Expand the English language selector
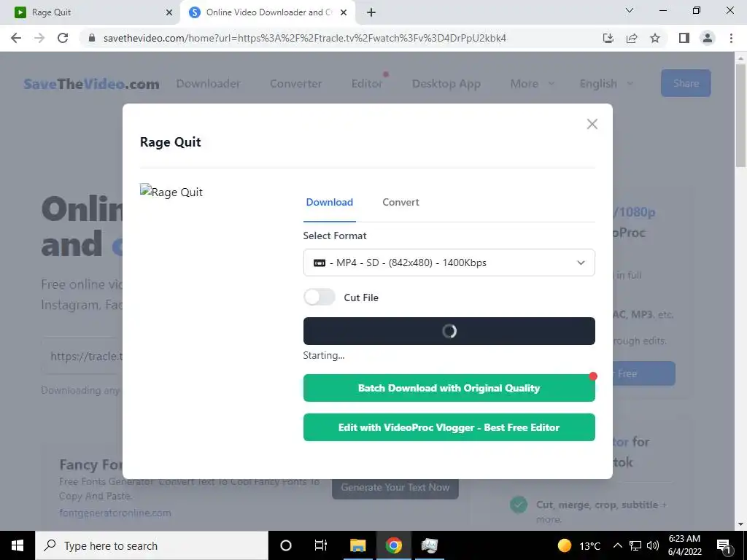747x560 pixels. click(606, 84)
